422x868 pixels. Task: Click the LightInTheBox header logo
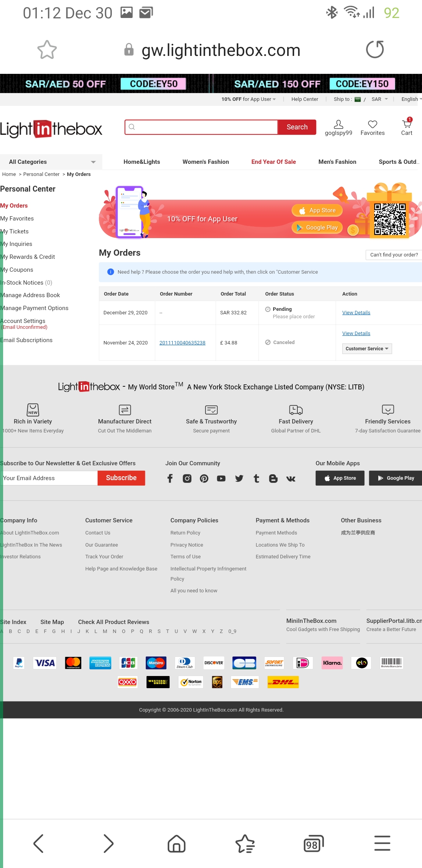[51, 129]
